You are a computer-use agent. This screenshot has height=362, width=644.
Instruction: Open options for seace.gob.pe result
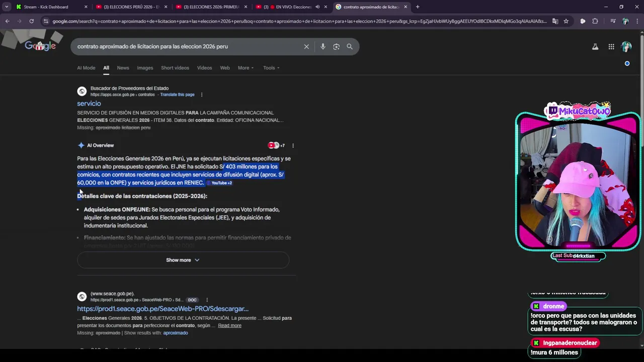pos(207,300)
